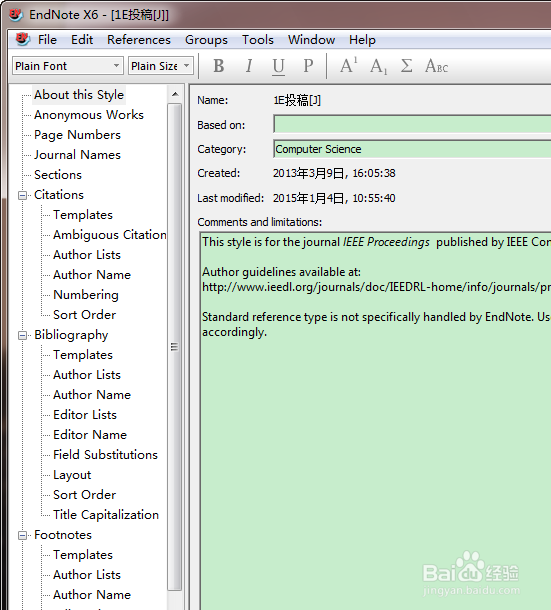Viewport: 551px width, 610px height.
Task: Click the tree panel scrollbar thumb
Action: coord(175,347)
